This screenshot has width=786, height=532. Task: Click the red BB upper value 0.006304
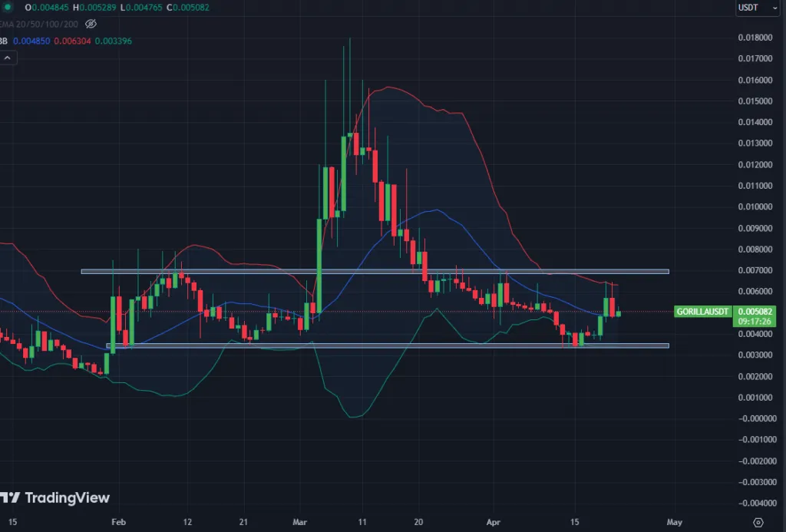pyautogui.click(x=73, y=41)
